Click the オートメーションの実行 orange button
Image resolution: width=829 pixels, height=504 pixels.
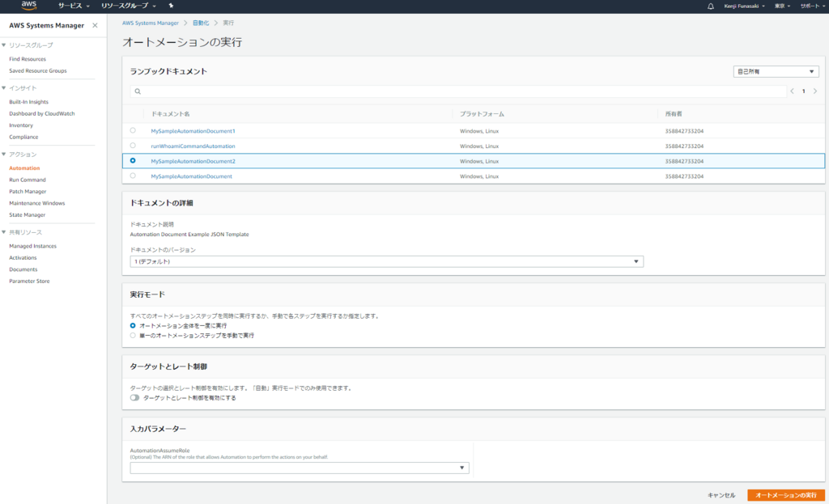tap(786, 496)
